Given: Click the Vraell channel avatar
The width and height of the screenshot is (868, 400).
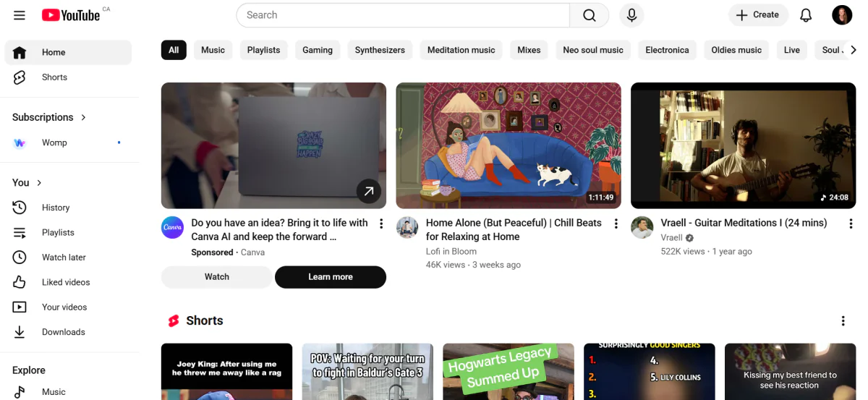Looking at the screenshot, I should (642, 227).
